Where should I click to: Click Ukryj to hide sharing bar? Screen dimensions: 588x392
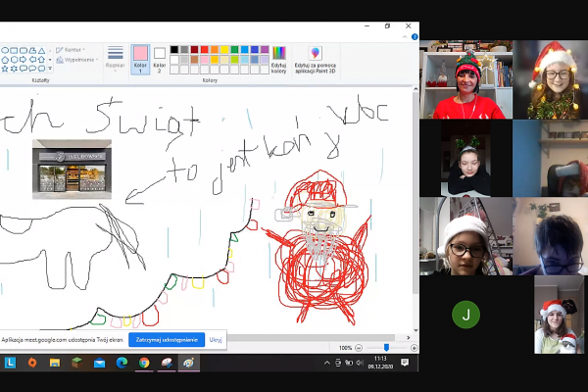(x=216, y=339)
